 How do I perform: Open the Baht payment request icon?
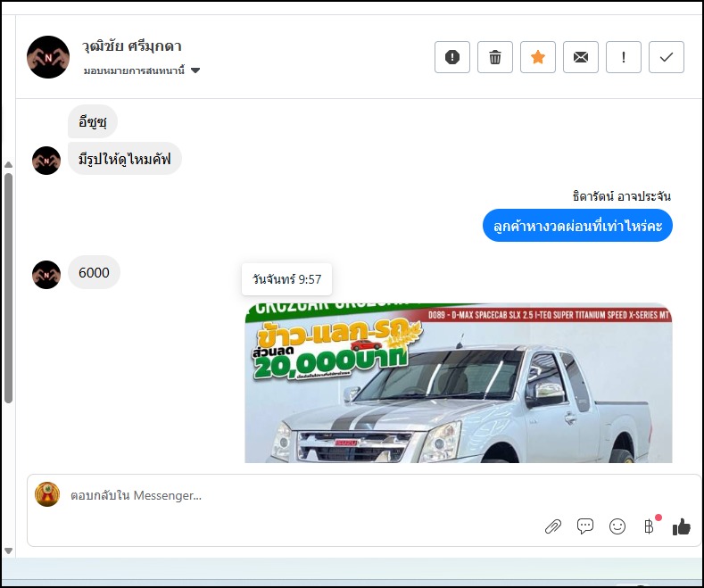650,526
